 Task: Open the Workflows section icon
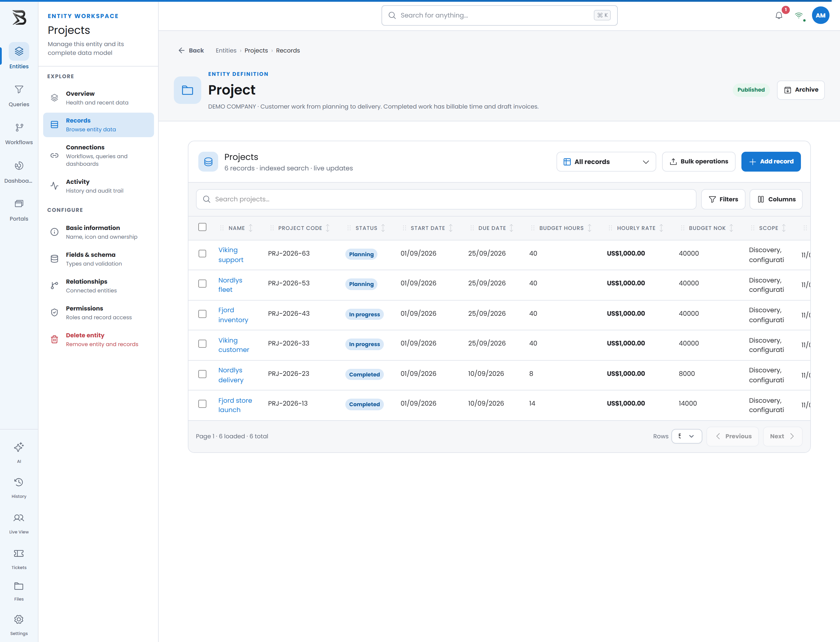click(x=19, y=127)
